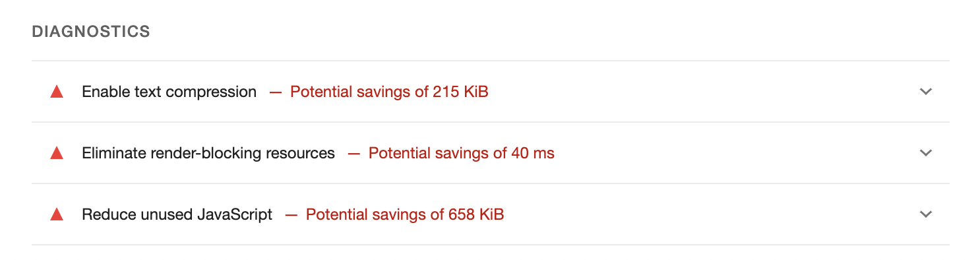Viewport: 980px width, 260px height.
Task: Click the Potential savings of 215 KiB text
Action: 389,92
